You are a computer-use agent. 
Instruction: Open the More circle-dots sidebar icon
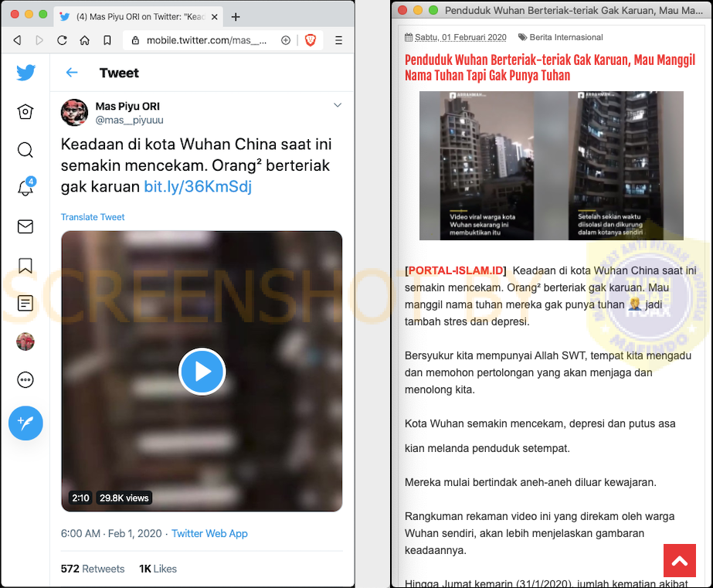point(25,379)
